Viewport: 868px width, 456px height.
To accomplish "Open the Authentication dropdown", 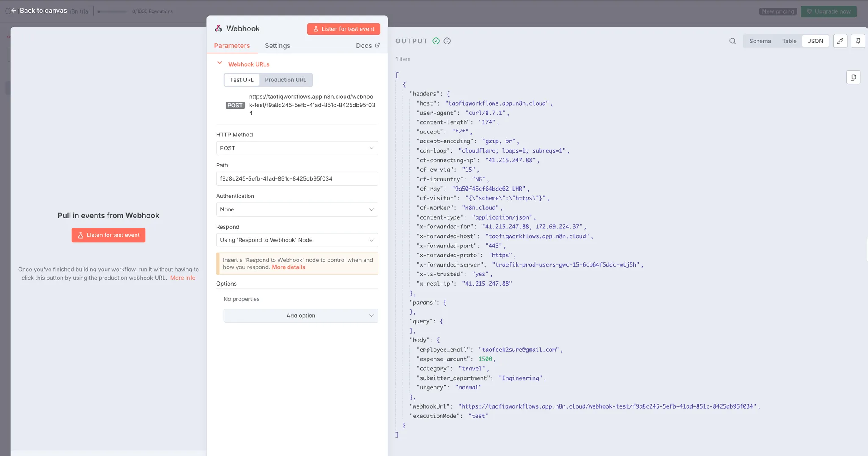I will tap(297, 209).
